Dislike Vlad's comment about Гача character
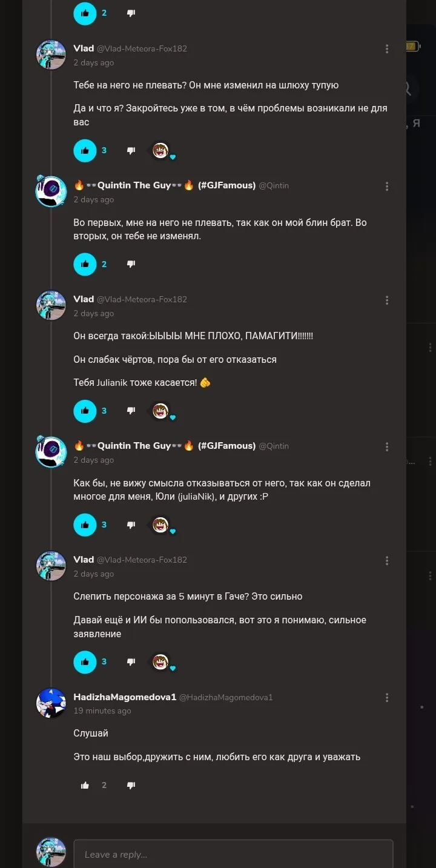 tap(131, 662)
